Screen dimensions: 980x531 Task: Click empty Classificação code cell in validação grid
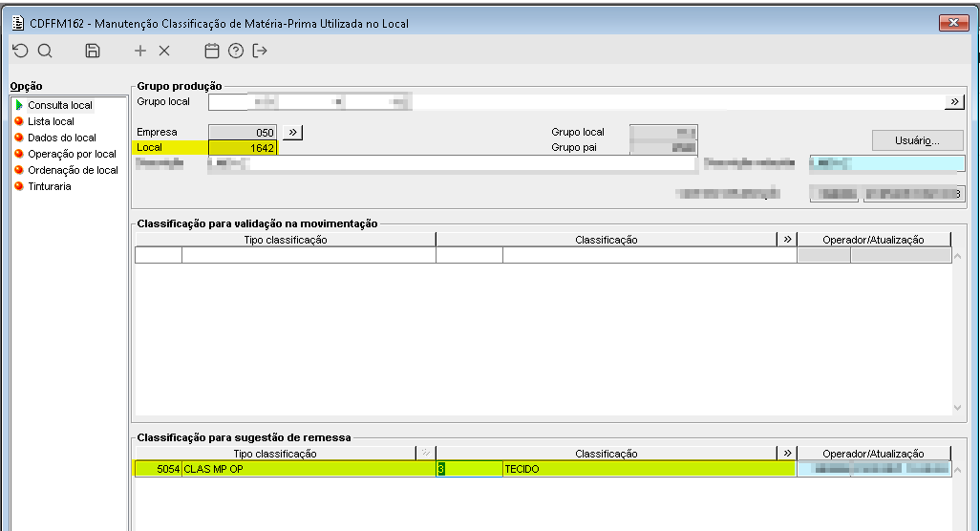tap(469, 255)
